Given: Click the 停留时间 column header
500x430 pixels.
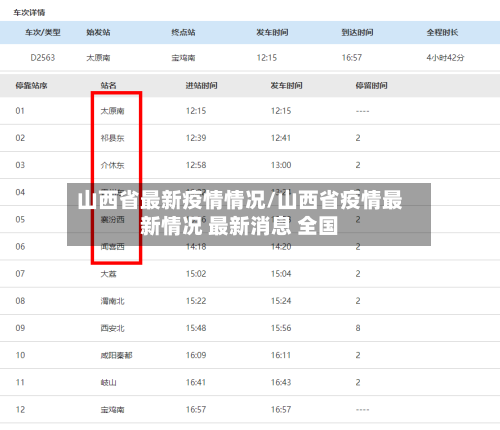Looking at the screenshot, I should pyautogui.click(x=372, y=86).
